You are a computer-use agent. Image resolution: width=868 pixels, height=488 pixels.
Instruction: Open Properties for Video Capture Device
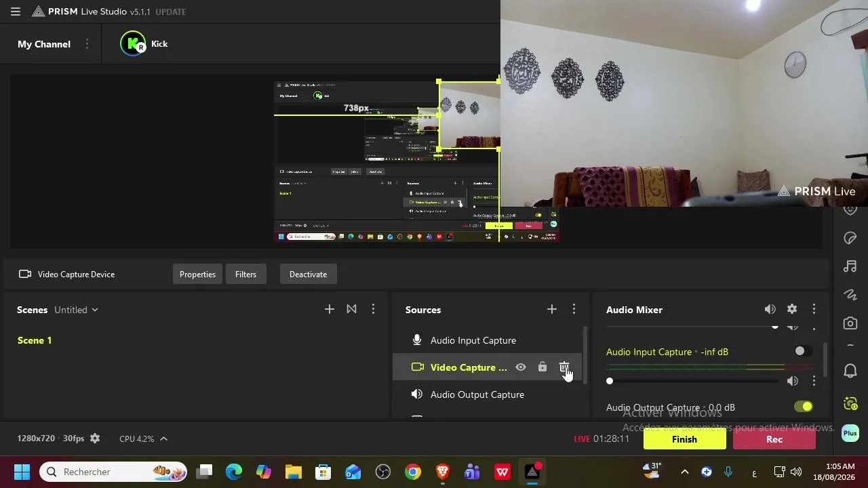(197, 274)
